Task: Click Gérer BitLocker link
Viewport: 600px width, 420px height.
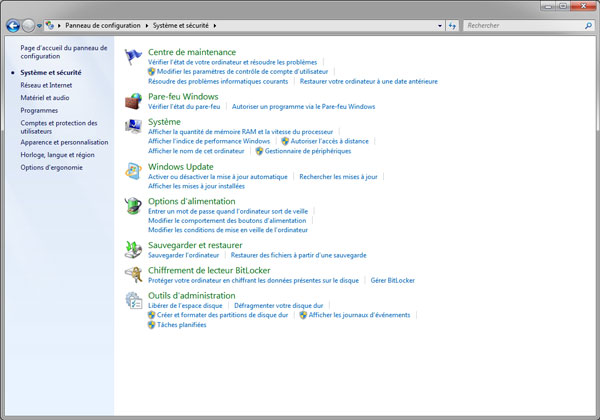Action: click(393, 280)
